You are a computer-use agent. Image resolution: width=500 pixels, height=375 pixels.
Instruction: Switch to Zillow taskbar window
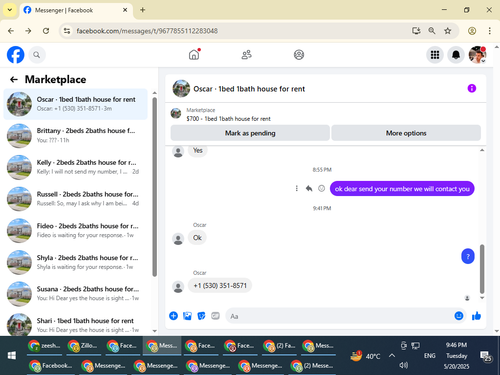click(x=84, y=346)
